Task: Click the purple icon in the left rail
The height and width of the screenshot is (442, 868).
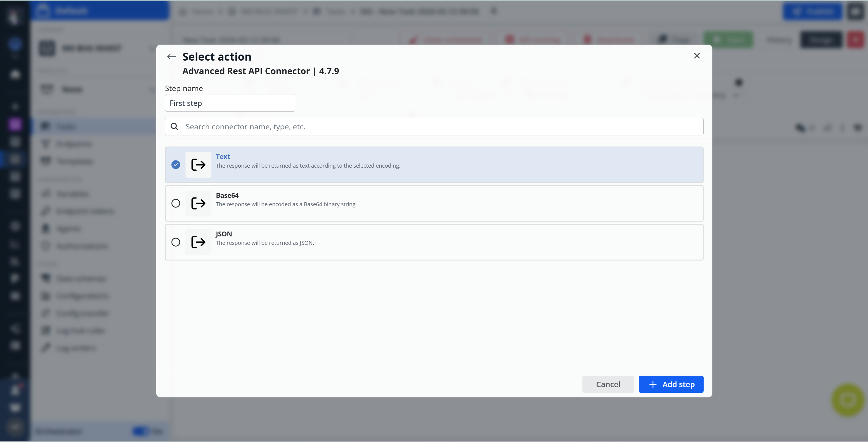Action: (15, 124)
